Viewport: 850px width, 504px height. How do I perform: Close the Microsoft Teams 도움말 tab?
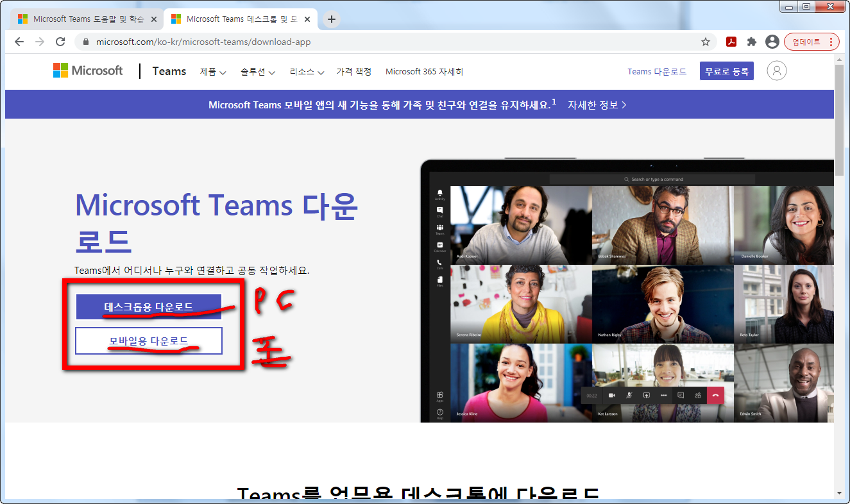click(153, 19)
